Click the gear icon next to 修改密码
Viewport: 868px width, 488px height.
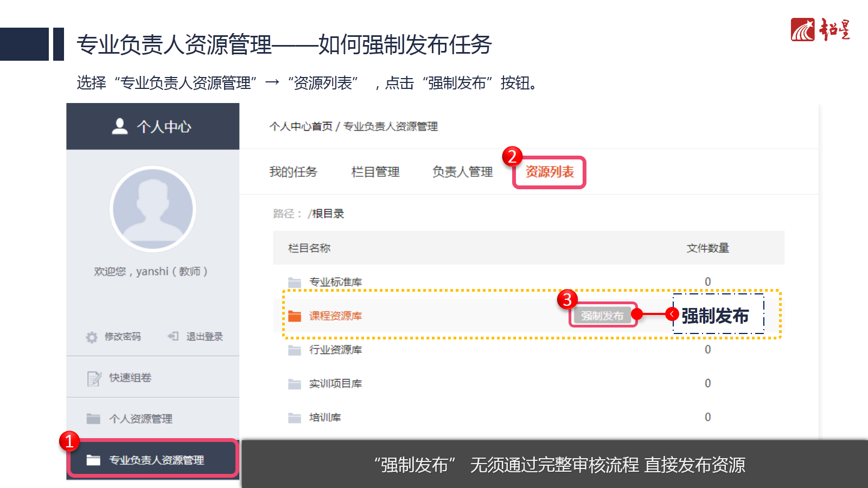click(x=92, y=337)
